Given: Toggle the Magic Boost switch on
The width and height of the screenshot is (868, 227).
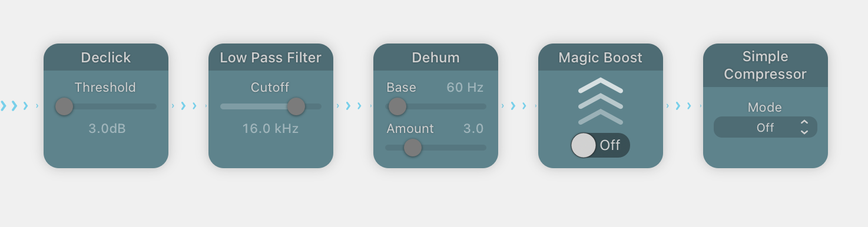Looking at the screenshot, I should coord(600,145).
